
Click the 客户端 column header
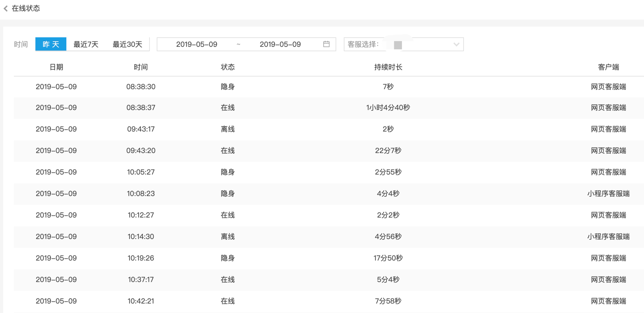click(609, 67)
